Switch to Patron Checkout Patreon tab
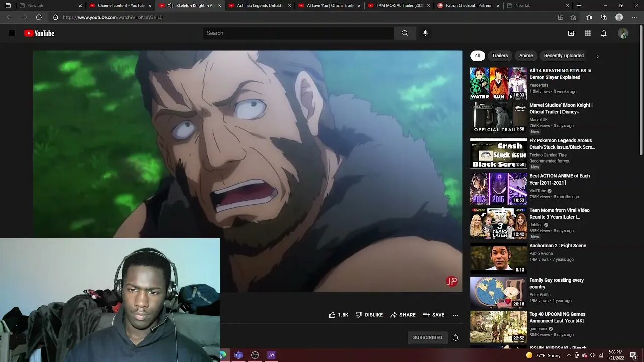Image resolution: width=644 pixels, height=362 pixels. 468,6
